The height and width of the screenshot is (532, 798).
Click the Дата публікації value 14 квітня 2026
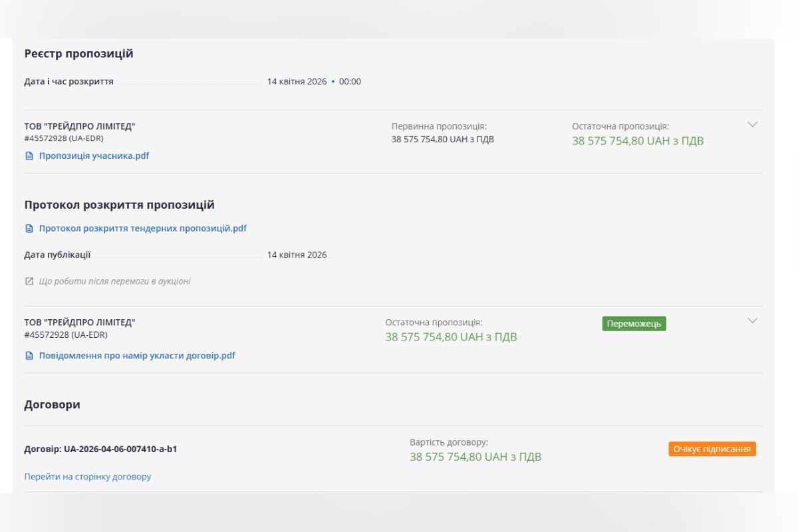click(297, 255)
